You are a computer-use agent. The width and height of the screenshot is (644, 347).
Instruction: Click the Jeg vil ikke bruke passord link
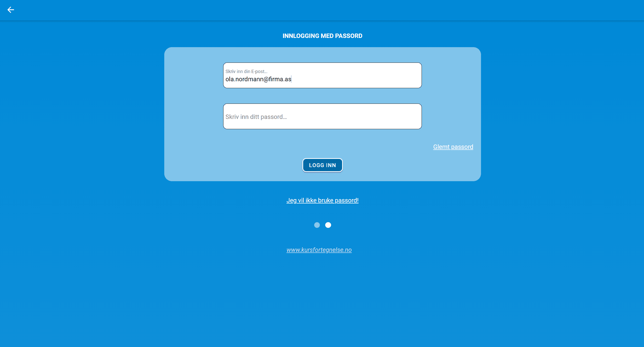(x=322, y=200)
